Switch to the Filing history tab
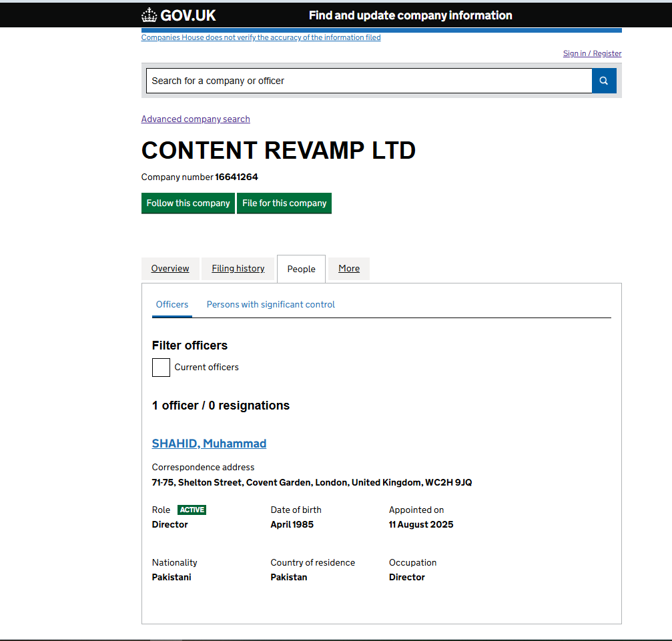 [x=238, y=269]
